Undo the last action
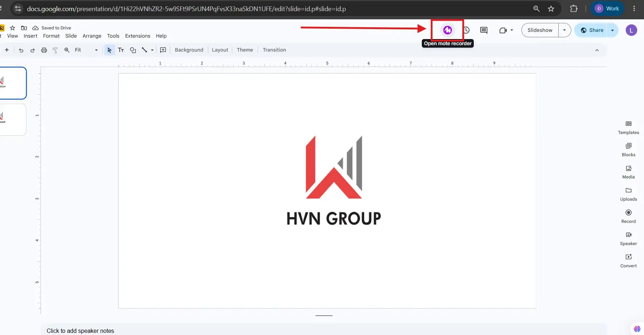Screen dimensions: 644x335 (x=21, y=50)
